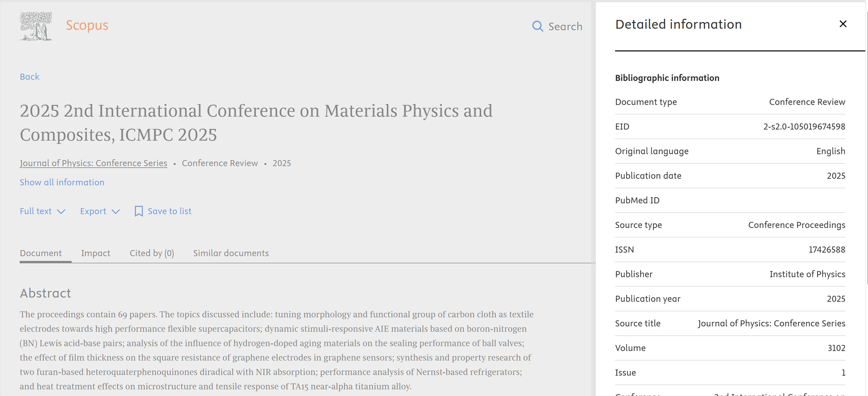Close the Detailed information panel

[842, 24]
